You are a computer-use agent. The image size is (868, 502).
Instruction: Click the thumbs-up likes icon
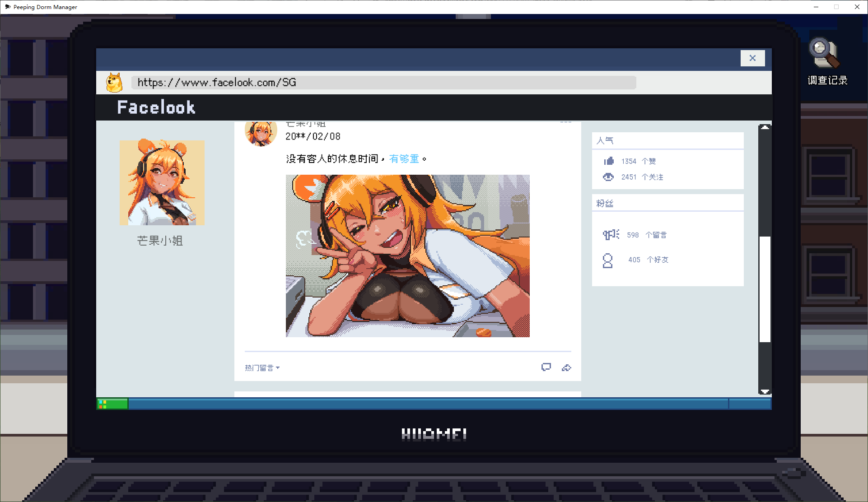pyautogui.click(x=609, y=161)
